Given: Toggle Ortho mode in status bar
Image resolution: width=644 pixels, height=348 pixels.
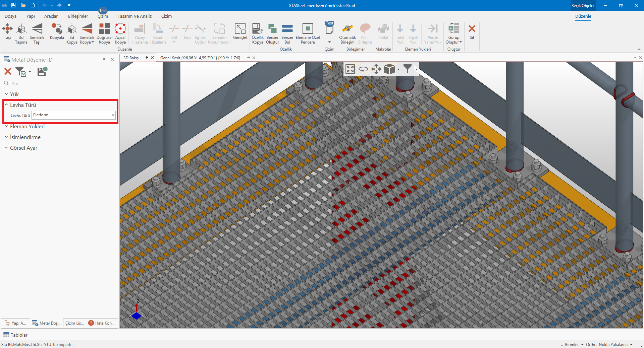Looking at the screenshot, I should click(x=591, y=344).
